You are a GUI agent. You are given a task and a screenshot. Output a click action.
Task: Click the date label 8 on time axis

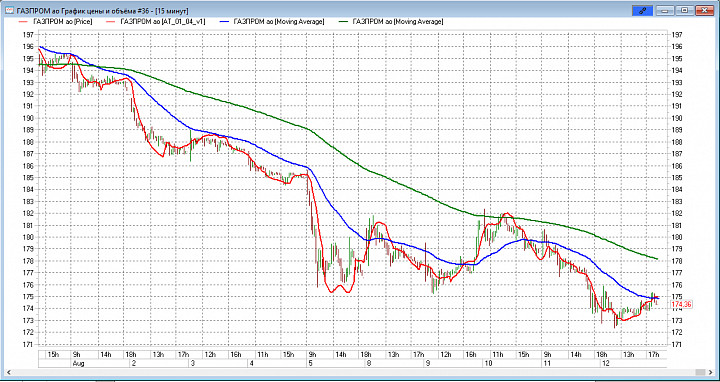(368, 363)
